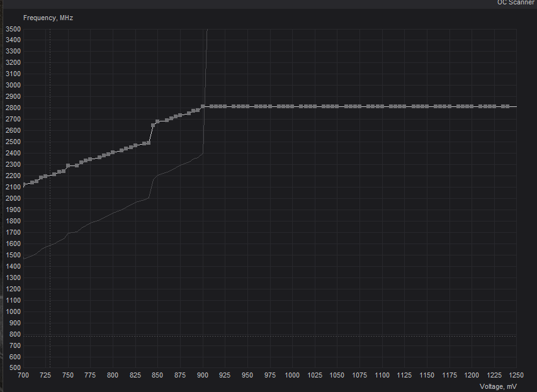Click the 975 voltage axis label

click(270, 375)
